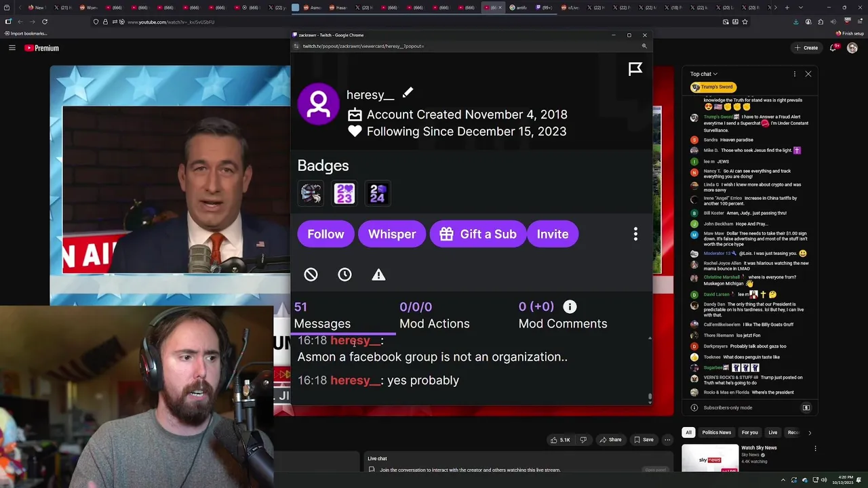Click the popout window search magnifier icon
The height and width of the screenshot is (488, 868).
click(x=644, y=46)
